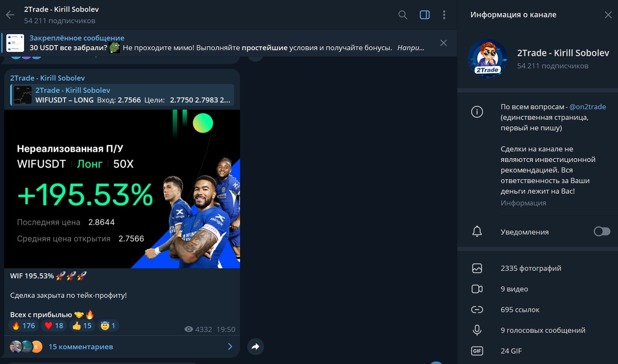Viewport: 618px width, 364px height.
Task: Forward the post with share arrow
Action: coord(256,347)
